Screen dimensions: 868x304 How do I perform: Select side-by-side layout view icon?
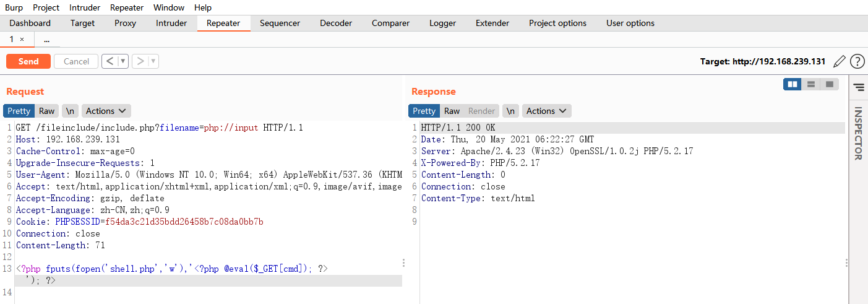(793, 84)
